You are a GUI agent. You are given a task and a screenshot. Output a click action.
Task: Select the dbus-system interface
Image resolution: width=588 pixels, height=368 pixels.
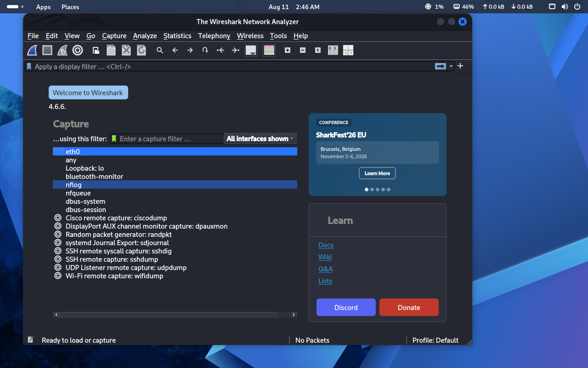(x=175, y=201)
